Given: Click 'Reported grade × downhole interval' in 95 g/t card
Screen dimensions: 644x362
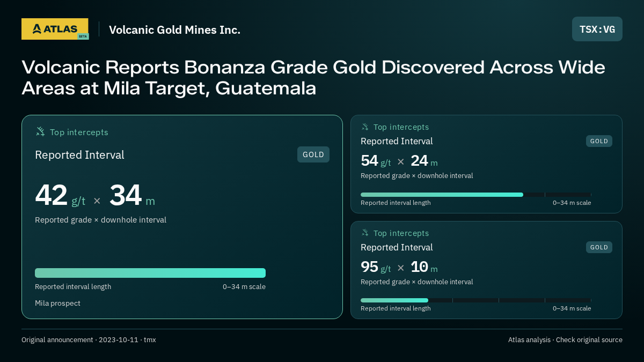Looking at the screenshot, I should coord(416,282).
